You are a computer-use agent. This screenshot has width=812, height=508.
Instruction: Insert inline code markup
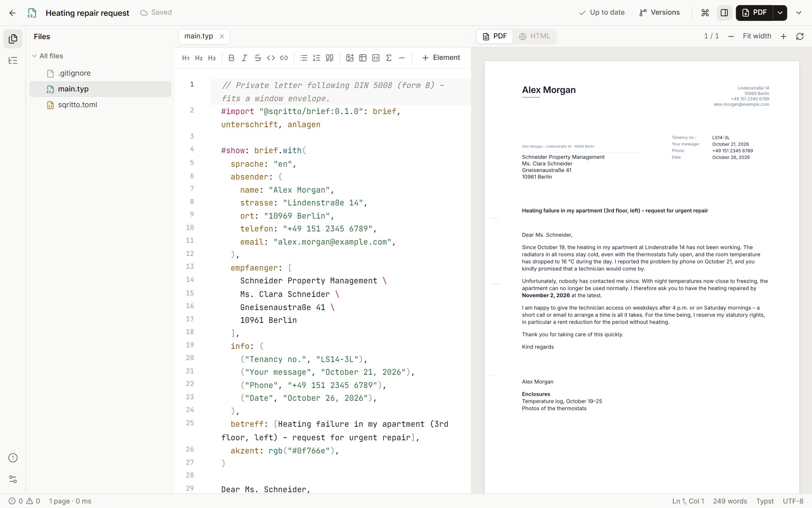click(271, 58)
